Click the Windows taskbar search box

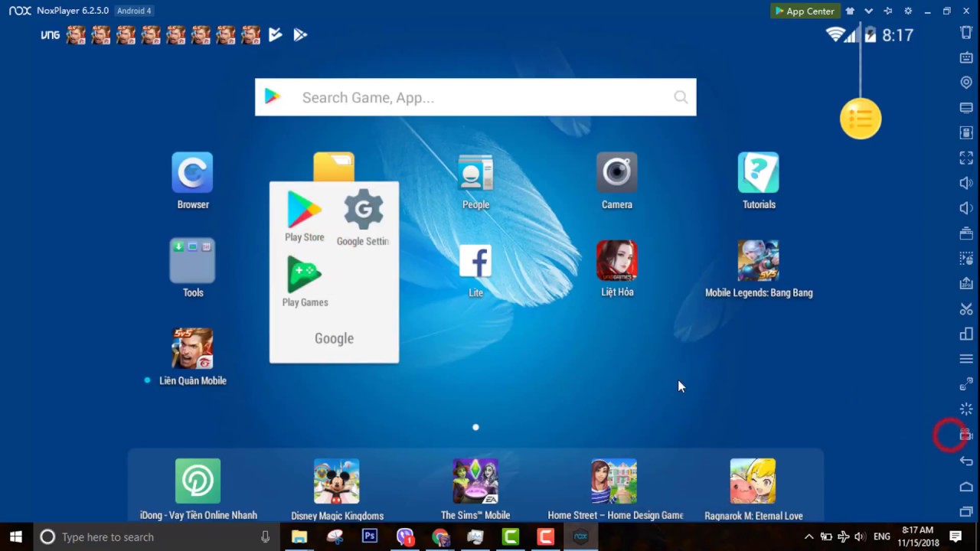(157, 536)
